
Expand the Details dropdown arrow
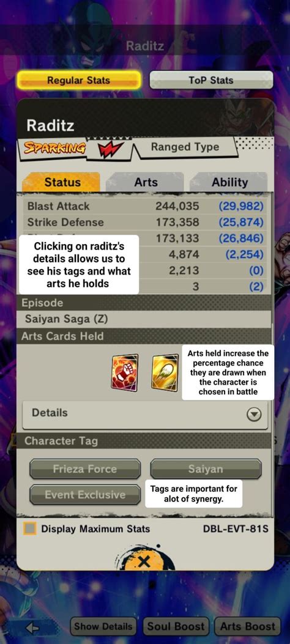point(254,415)
